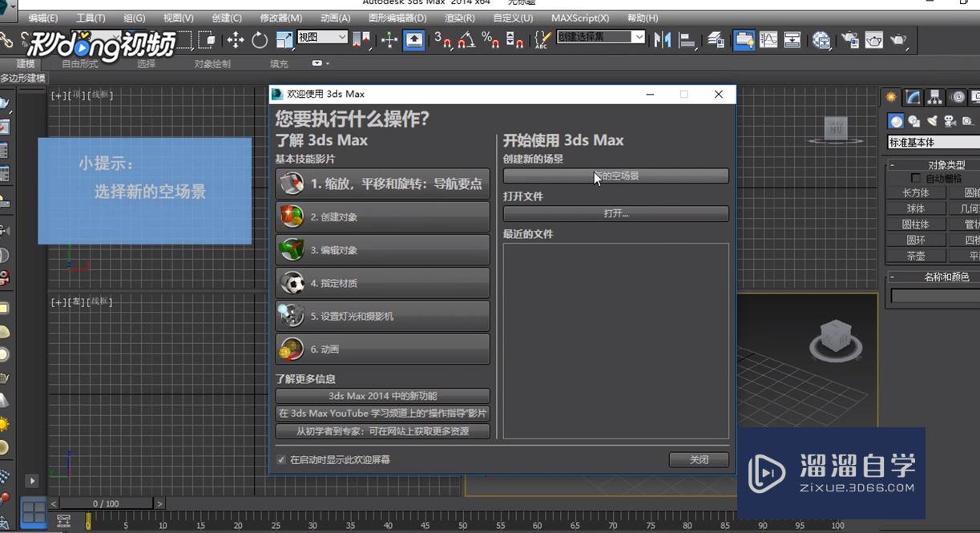Switch to the Modify panel tab
Screen dimensions: 980x533
(x=913, y=98)
